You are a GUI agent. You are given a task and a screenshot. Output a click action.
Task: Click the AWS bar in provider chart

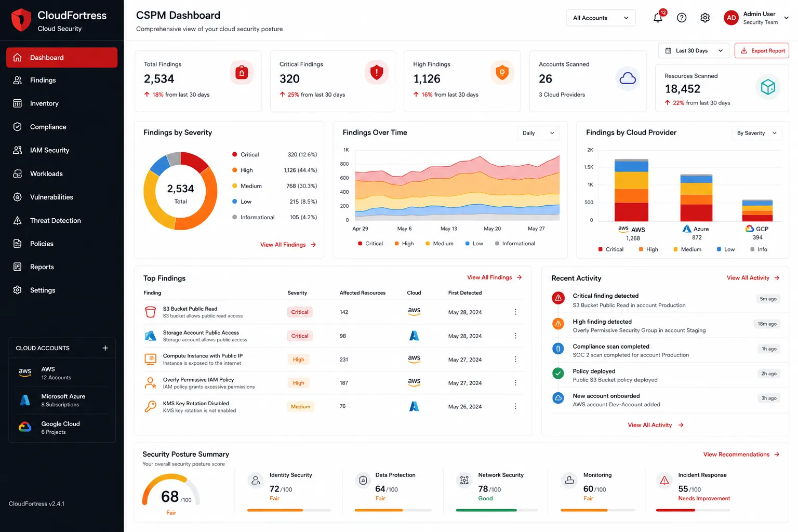631,190
